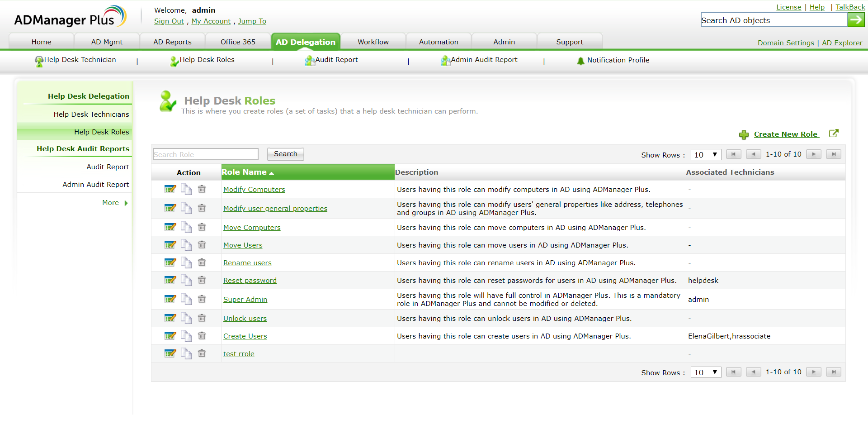Copy the Modify Computers role
Viewport: 868px width, 439px height.
(x=186, y=189)
